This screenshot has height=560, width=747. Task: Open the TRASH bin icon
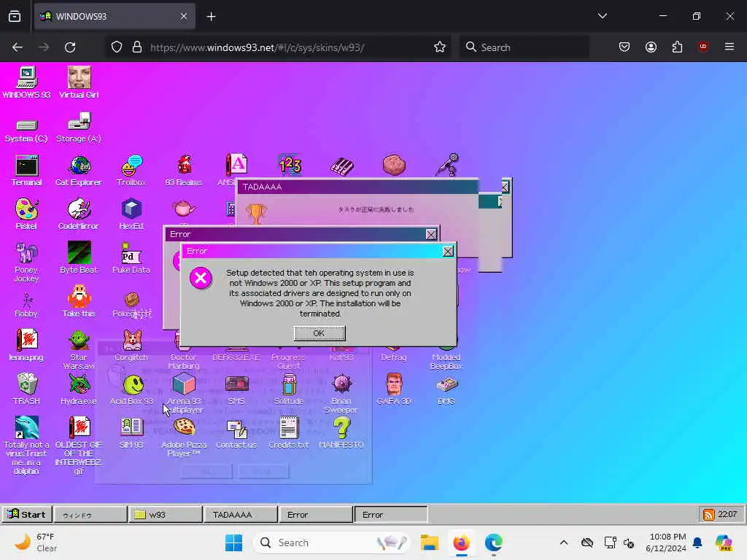[x=26, y=389]
